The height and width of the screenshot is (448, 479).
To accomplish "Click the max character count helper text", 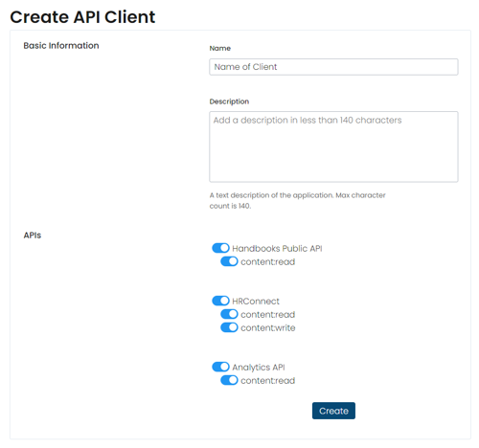I will click(x=298, y=200).
